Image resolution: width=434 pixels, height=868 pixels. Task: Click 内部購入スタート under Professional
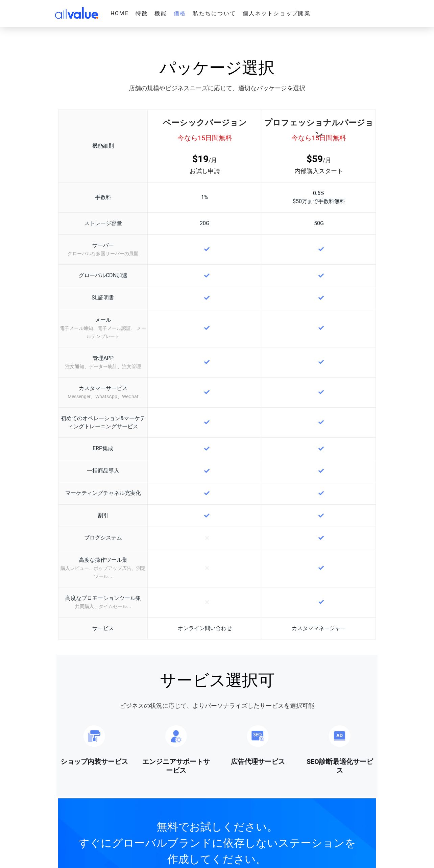click(318, 171)
